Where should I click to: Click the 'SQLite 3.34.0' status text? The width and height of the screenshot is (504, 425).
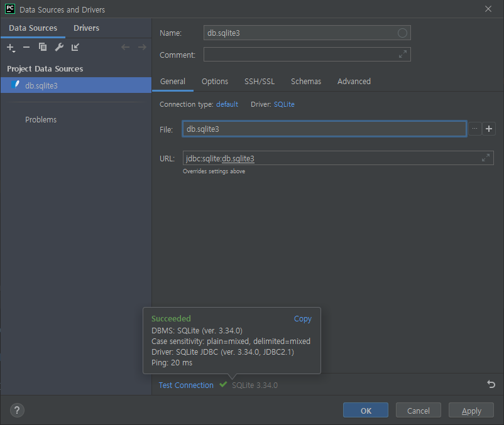pos(255,385)
